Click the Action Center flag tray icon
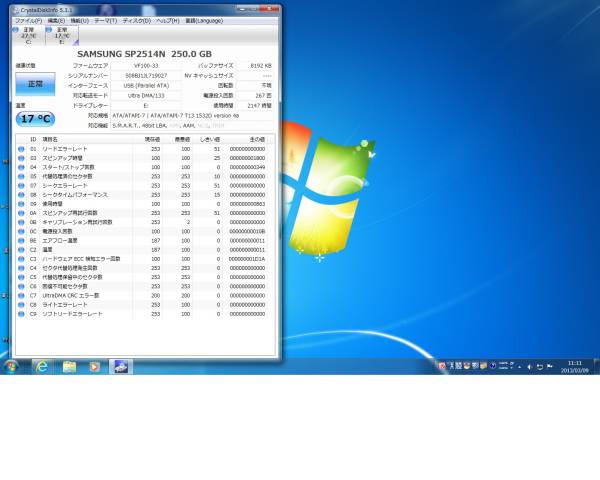 [x=550, y=367]
